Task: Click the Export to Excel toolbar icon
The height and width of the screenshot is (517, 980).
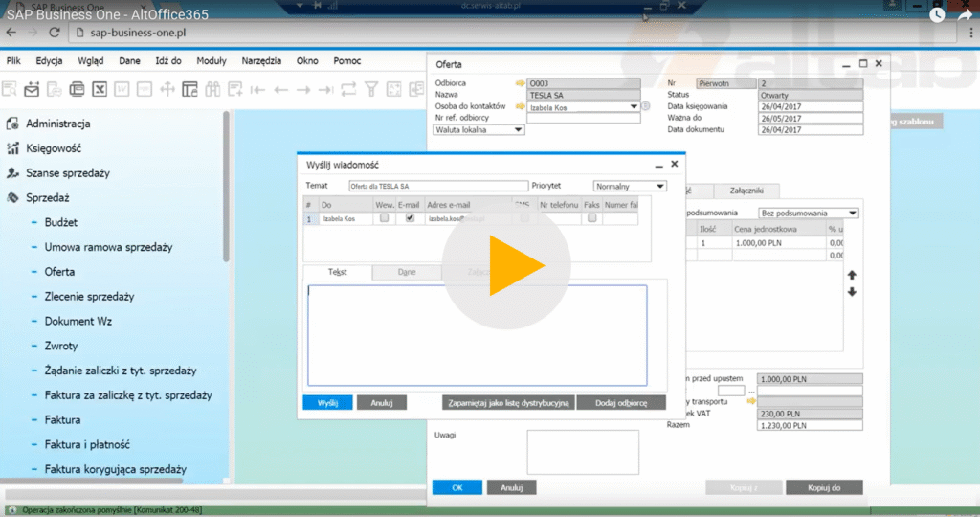Action: 100,89
